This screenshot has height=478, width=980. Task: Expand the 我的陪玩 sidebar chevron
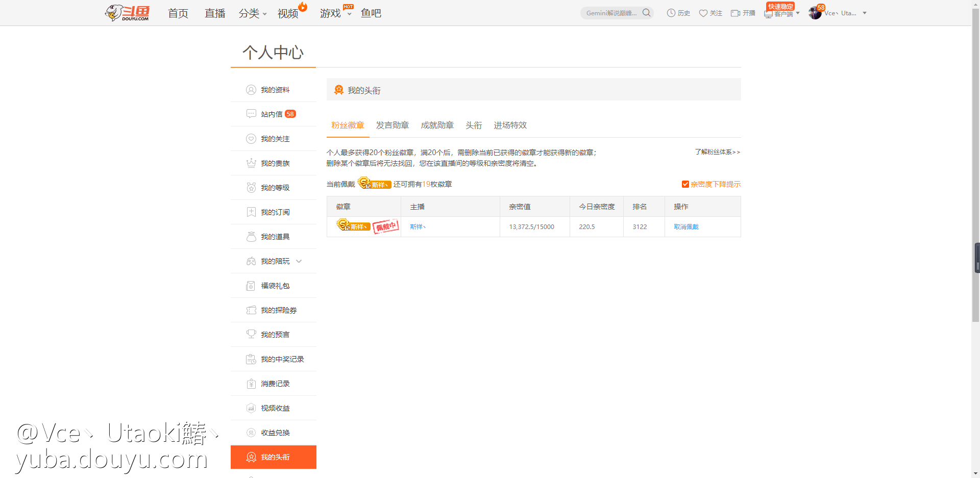coord(299,261)
